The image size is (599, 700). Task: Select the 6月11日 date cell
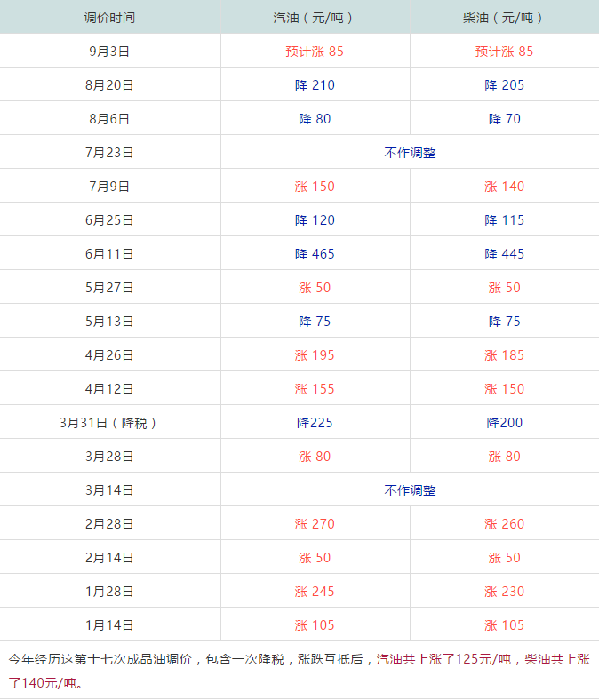(109, 254)
